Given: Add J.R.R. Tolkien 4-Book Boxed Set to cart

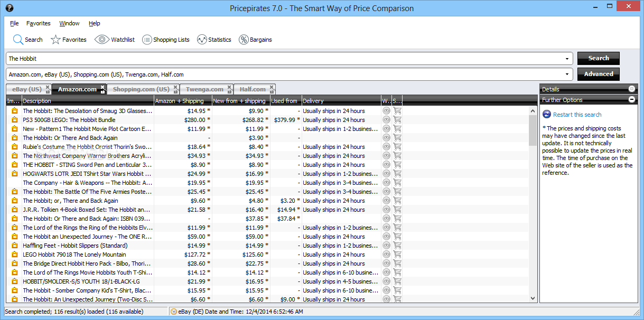Looking at the screenshot, I should pyautogui.click(x=397, y=210).
